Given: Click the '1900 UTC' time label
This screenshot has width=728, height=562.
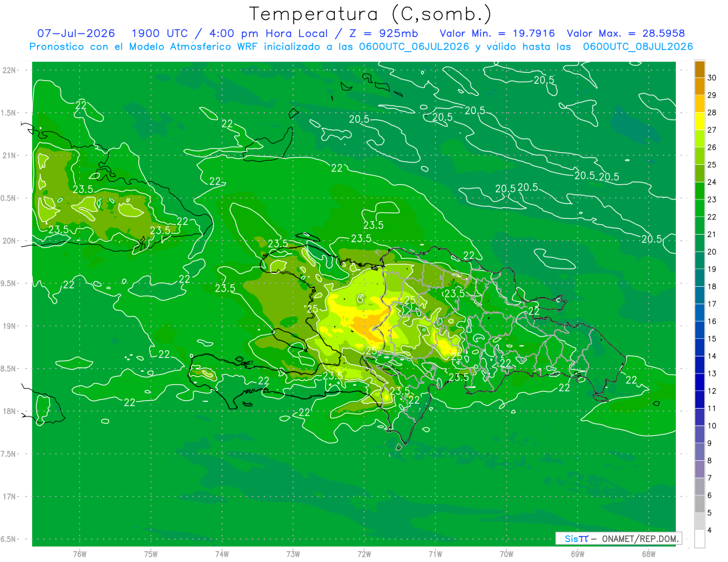Looking at the screenshot, I should click(160, 33).
